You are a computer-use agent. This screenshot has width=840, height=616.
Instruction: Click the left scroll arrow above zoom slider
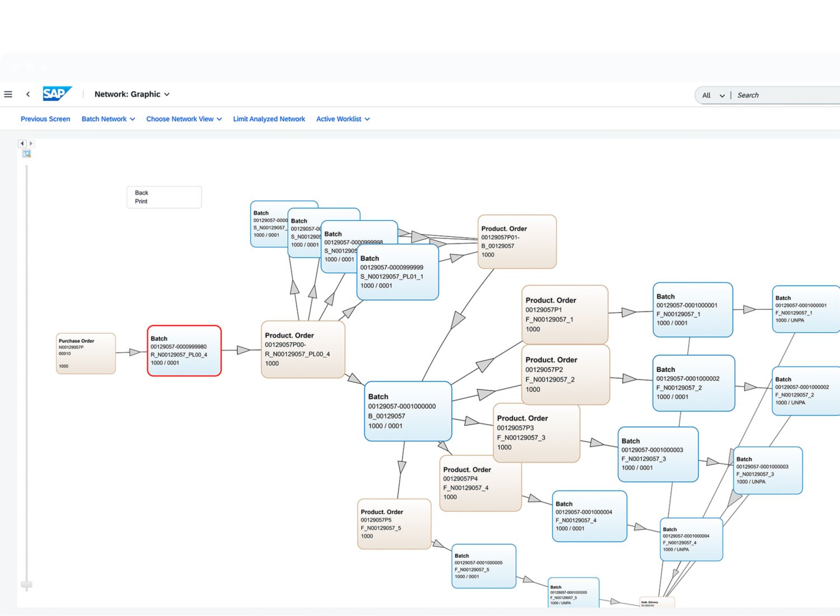point(22,143)
